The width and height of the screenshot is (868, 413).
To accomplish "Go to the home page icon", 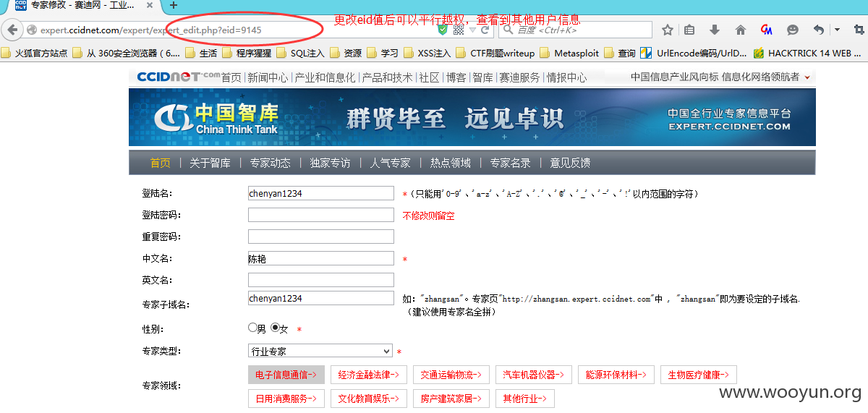I will 741,30.
